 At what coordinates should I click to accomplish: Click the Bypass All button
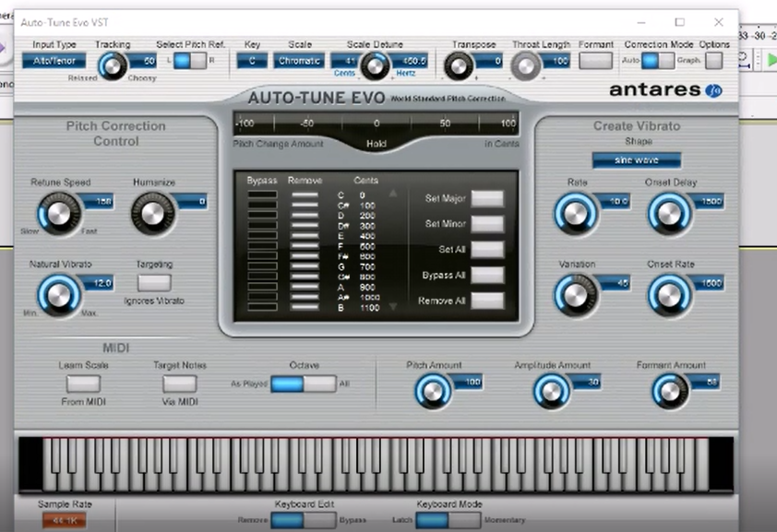coord(487,275)
